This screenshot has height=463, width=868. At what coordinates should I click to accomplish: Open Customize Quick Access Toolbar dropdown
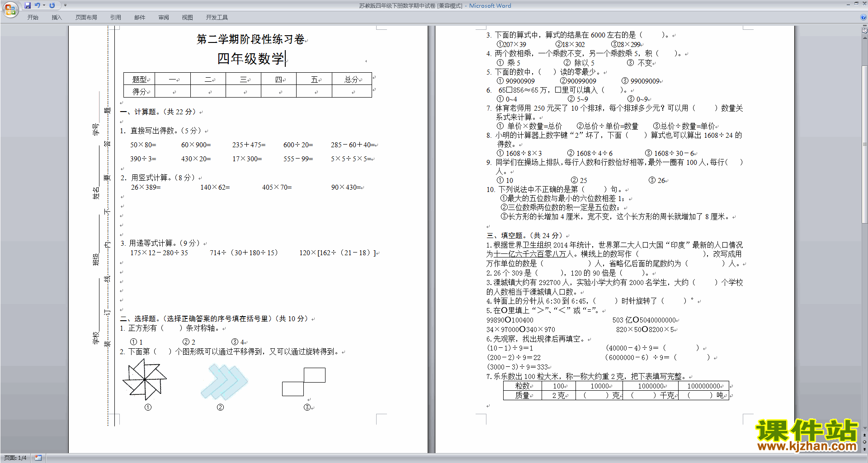pos(65,5)
